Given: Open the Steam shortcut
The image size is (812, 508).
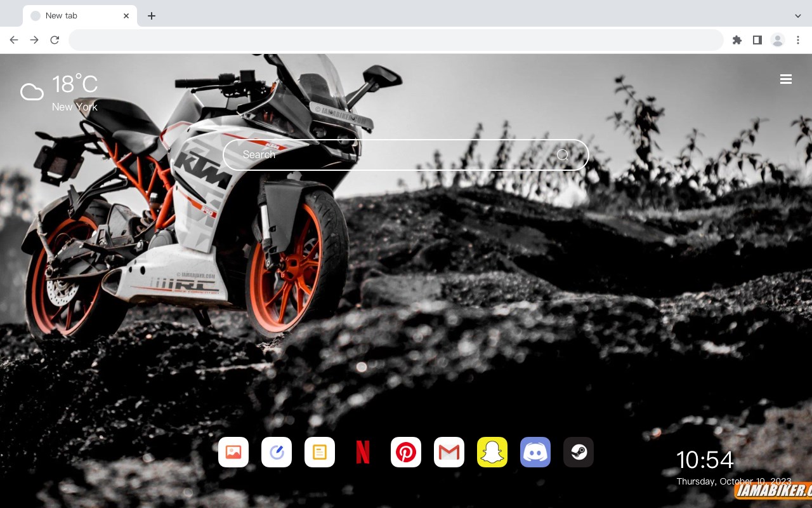Looking at the screenshot, I should tap(579, 452).
